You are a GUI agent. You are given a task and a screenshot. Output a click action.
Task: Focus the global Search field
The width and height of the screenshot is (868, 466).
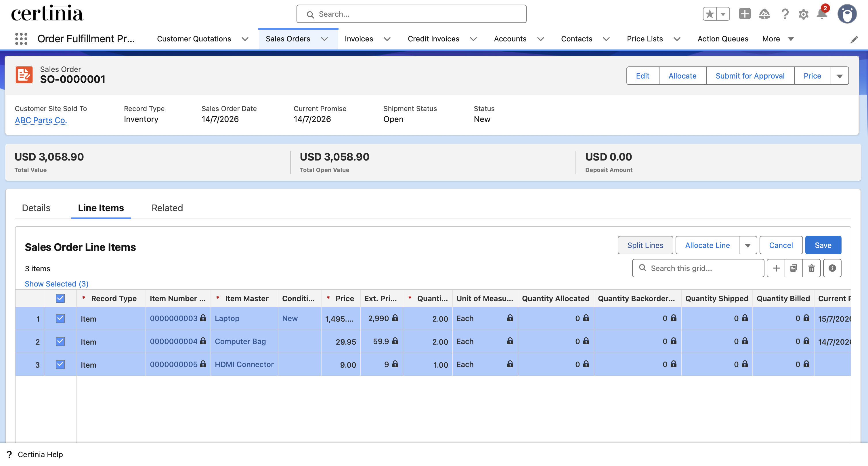coord(412,14)
